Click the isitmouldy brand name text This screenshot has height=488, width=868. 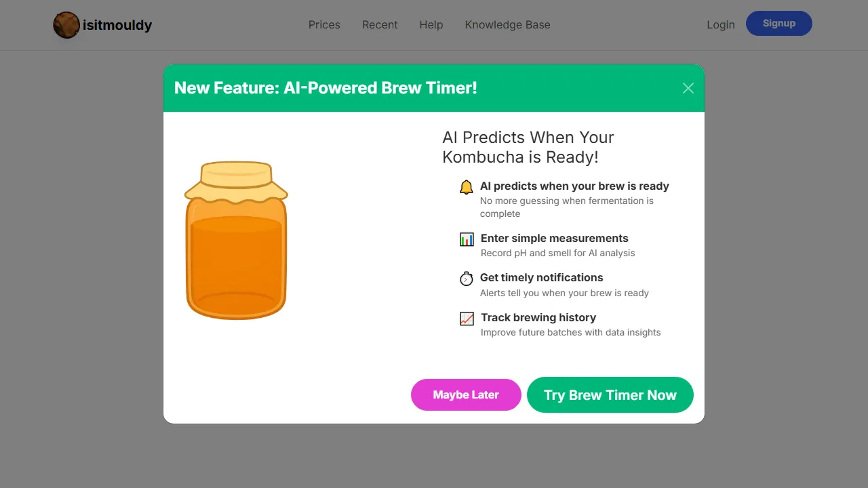tap(117, 25)
